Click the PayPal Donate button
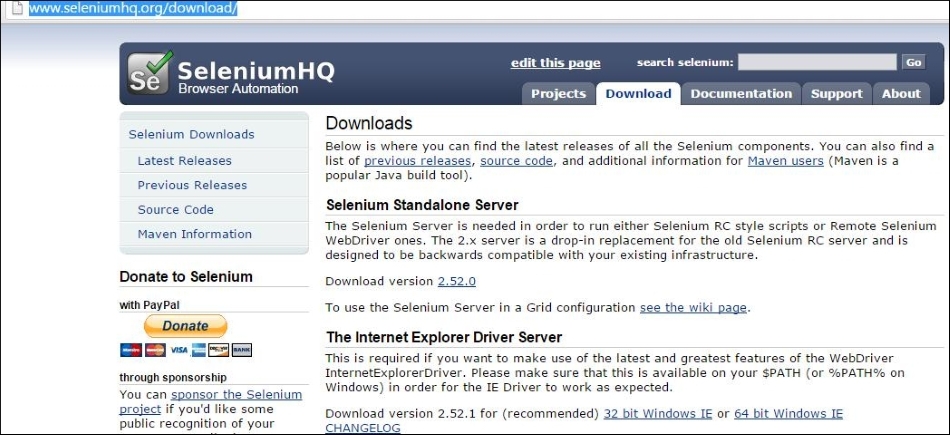This screenshot has width=950, height=435. (185, 326)
